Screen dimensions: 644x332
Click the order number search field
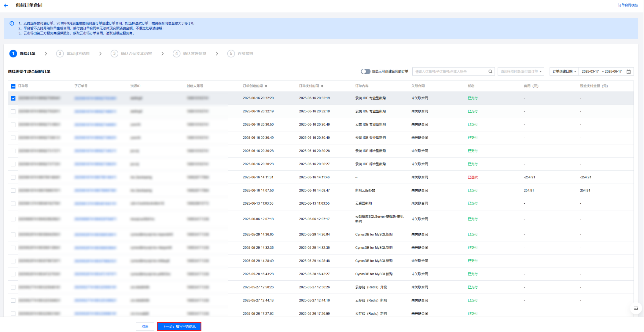click(x=449, y=71)
